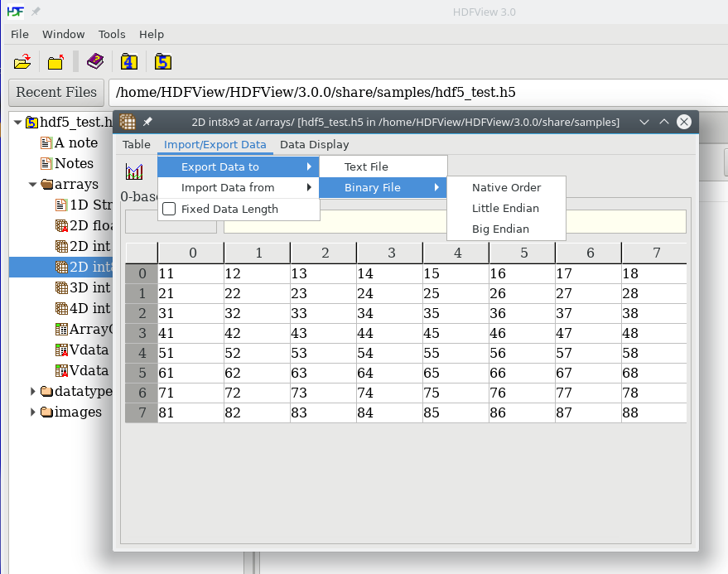Select the '2D int8' highlighted tree item
728x574 pixels.
(x=60, y=267)
